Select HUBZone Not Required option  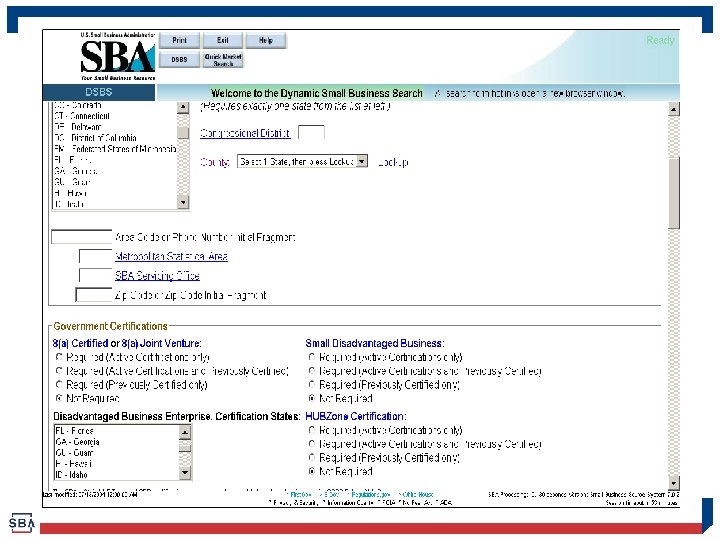(312, 471)
